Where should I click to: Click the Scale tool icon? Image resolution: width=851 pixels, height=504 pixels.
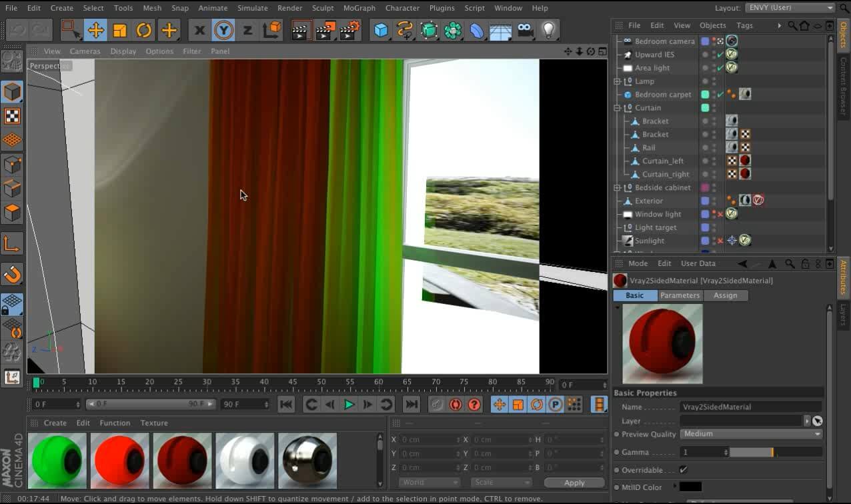[x=120, y=31]
